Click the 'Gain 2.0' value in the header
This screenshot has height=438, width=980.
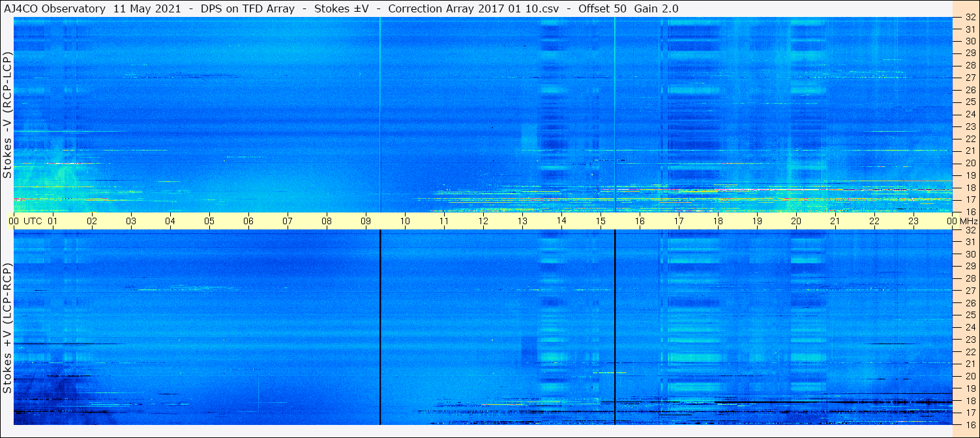click(x=656, y=8)
